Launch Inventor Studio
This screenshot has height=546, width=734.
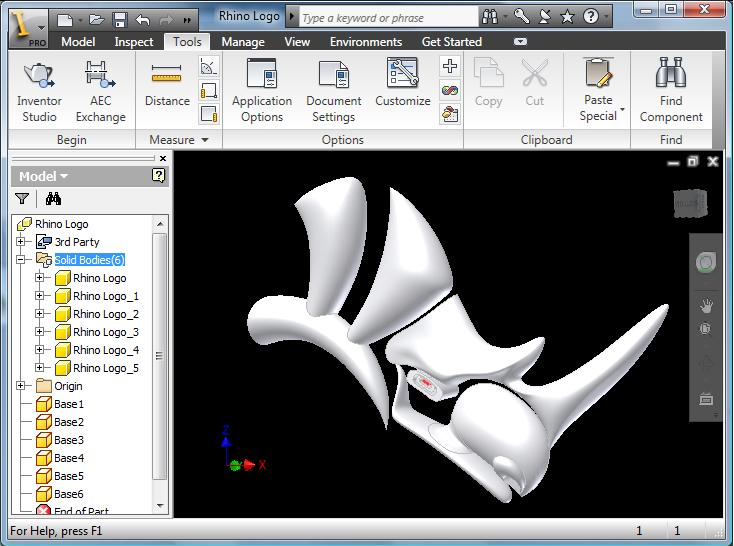(39, 92)
